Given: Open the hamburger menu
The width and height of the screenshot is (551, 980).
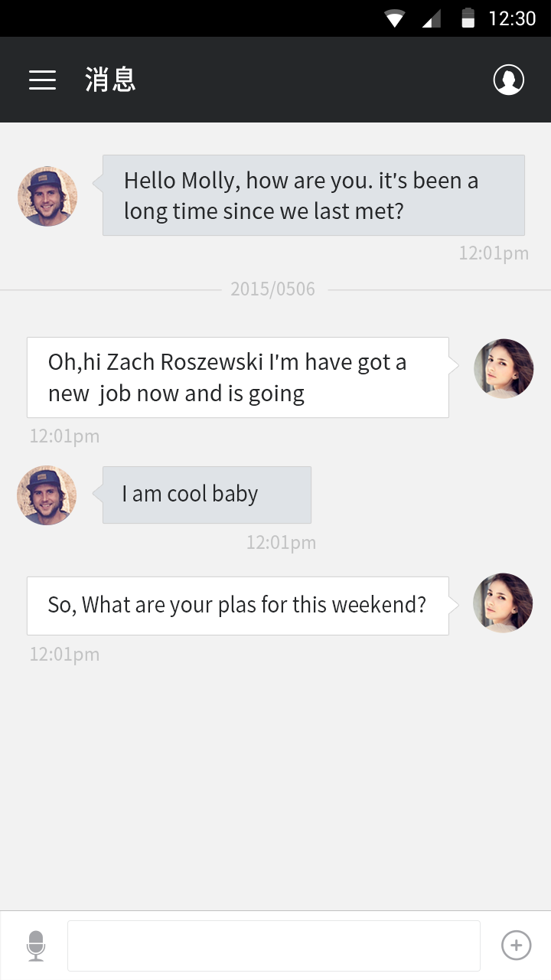Looking at the screenshot, I should [x=43, y=80].
